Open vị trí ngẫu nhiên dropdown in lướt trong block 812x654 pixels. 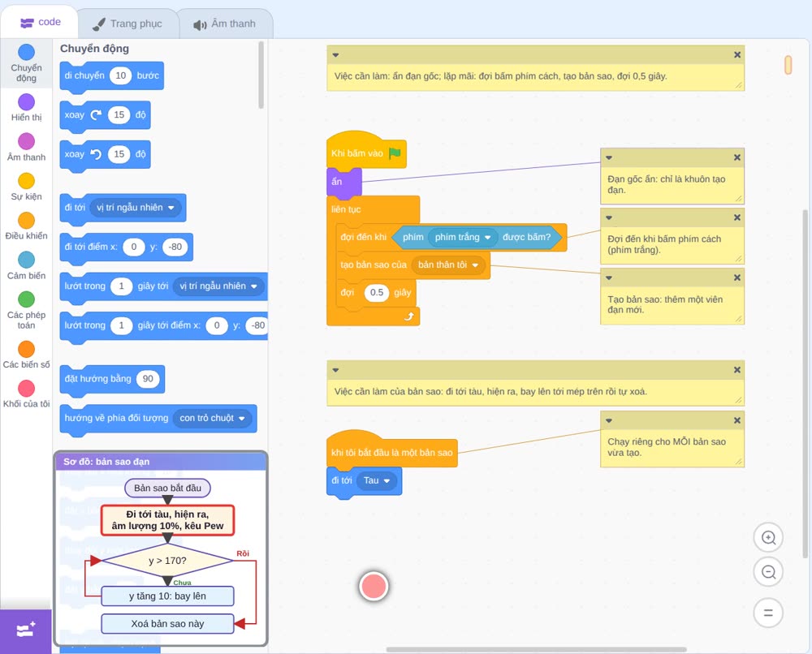[218, 286]
